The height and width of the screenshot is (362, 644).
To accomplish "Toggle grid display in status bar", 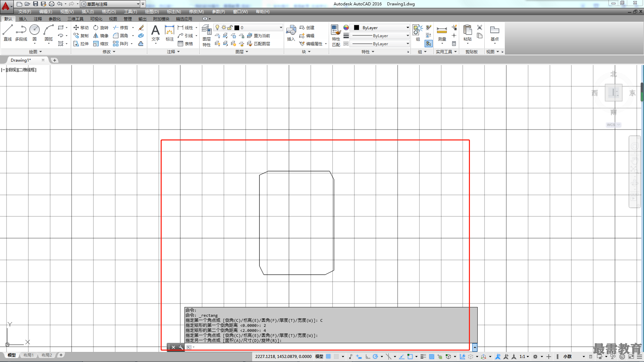I will point(328,357).
